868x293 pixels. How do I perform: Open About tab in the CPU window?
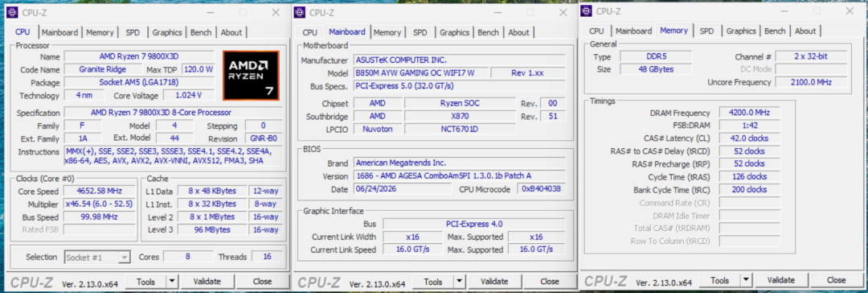231,32
